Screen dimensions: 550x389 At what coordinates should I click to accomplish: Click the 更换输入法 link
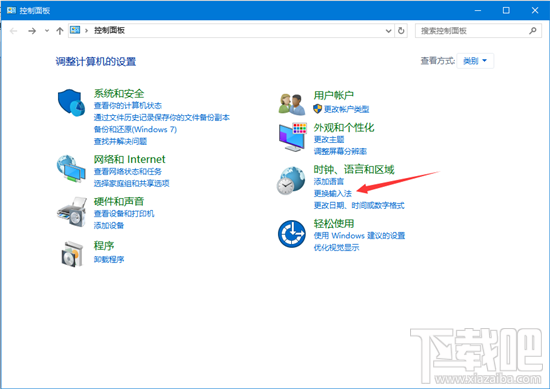click(x=333, y=193)
